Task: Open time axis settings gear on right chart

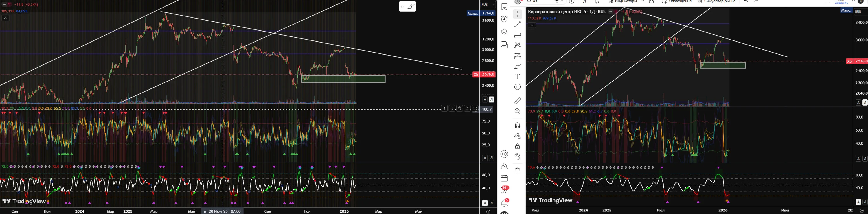Action: pos(862,211)
